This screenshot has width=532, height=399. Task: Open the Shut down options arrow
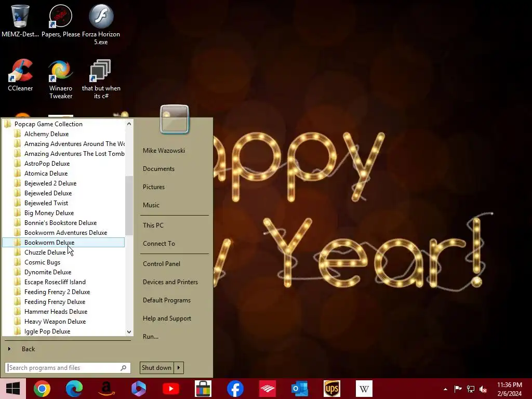(x=179, y=368)
